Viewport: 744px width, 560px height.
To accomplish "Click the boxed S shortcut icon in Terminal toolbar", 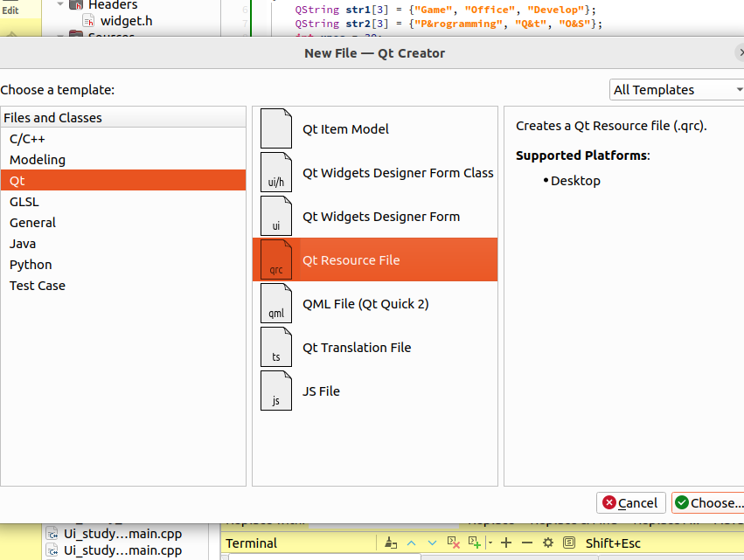I will 569,543.
